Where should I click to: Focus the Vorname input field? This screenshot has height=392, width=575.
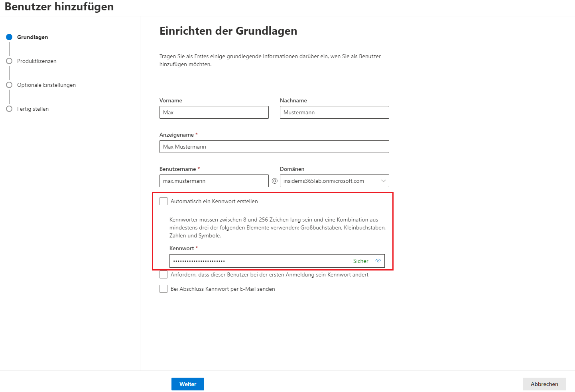214,112
